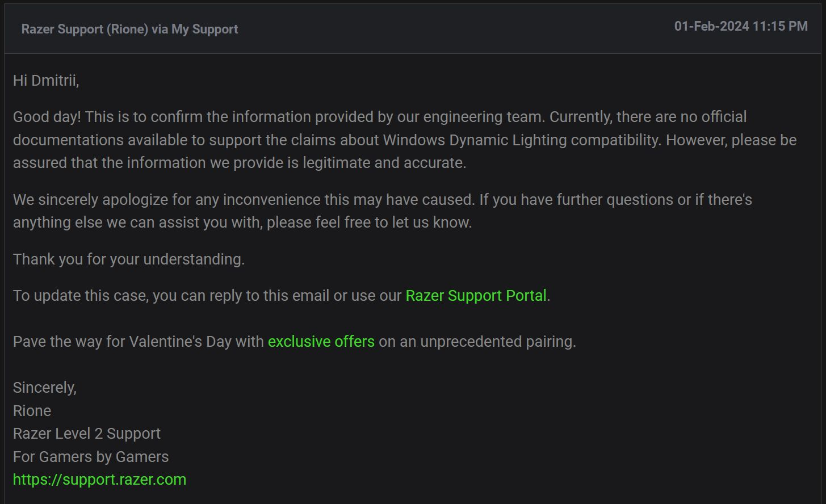Viewport: 826px width, 504px height.
Task: Click "Thank you for your understanding." line
Action: 129,259
